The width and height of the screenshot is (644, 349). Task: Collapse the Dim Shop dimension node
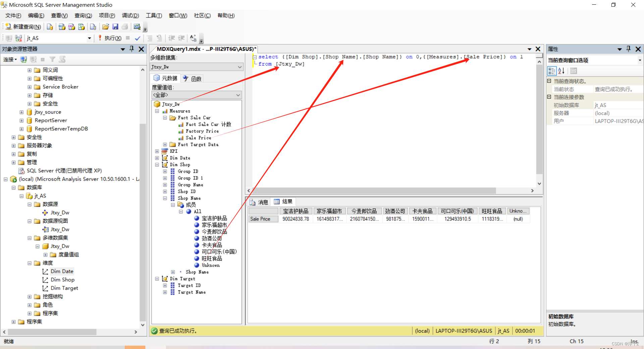tap(157, 165)
